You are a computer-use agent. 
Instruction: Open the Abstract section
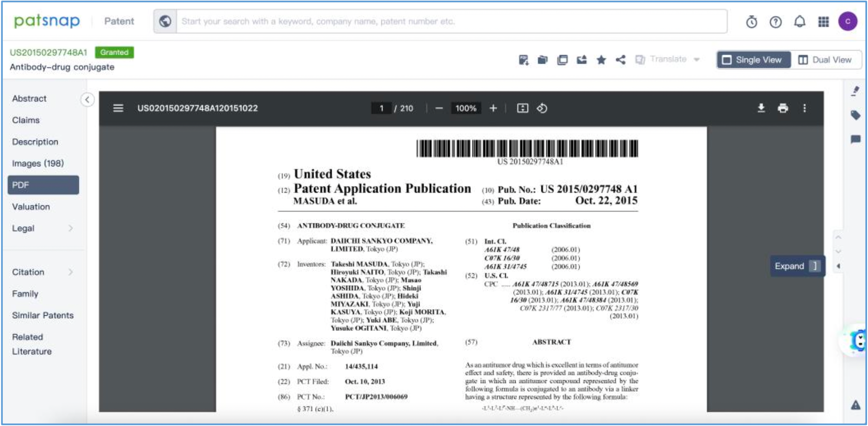click(x=29, y=98)
